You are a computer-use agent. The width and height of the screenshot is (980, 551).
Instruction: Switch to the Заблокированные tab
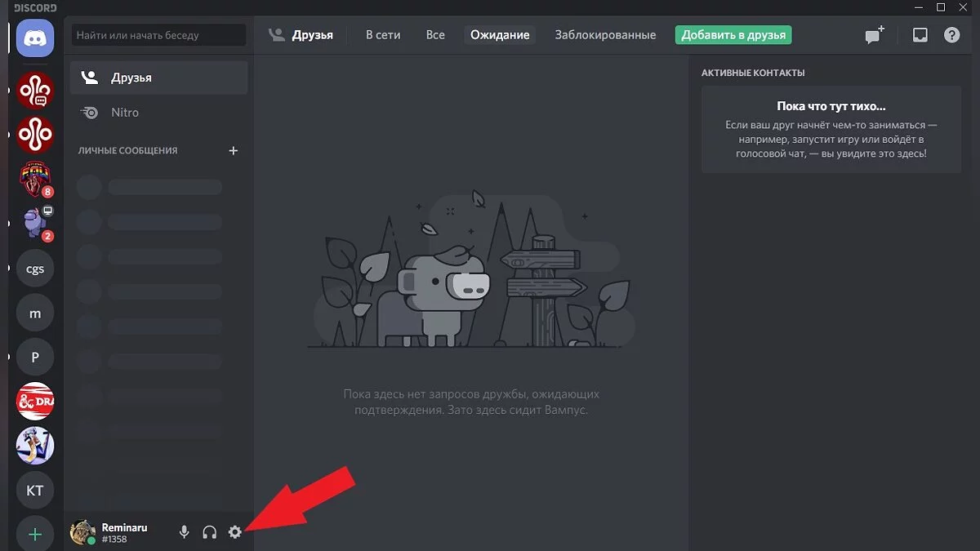coord(605,35)
